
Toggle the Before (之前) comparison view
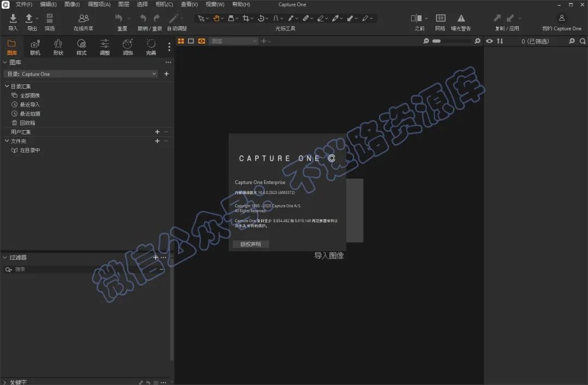point(416,18)
